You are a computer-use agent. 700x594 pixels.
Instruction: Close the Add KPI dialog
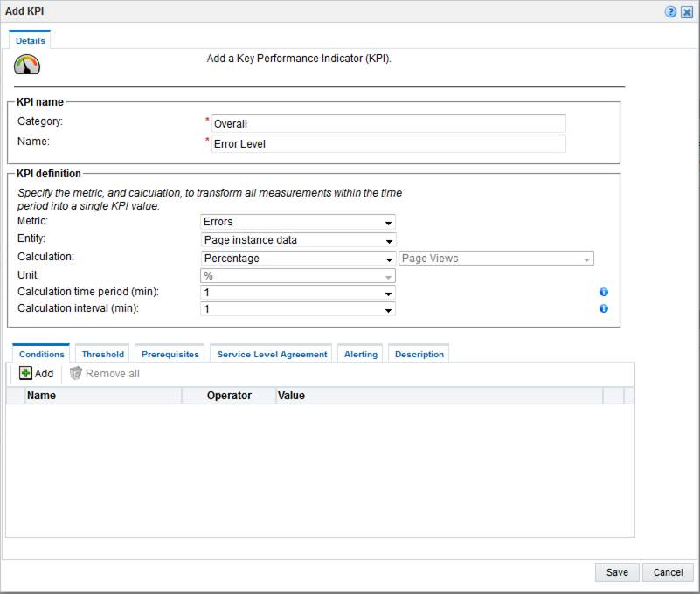(687, 12)
